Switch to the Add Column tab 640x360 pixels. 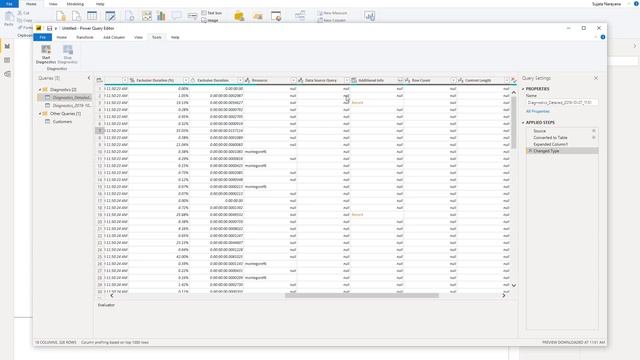click(114, 37)
